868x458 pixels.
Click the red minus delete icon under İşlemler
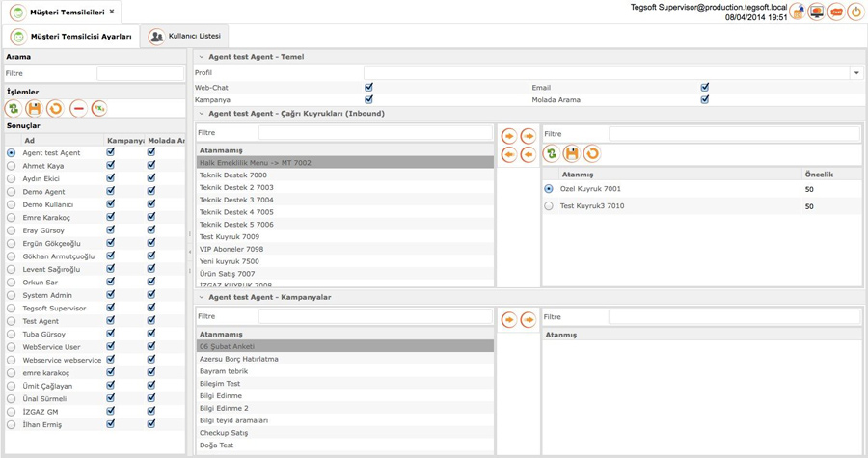coord(79,108)
